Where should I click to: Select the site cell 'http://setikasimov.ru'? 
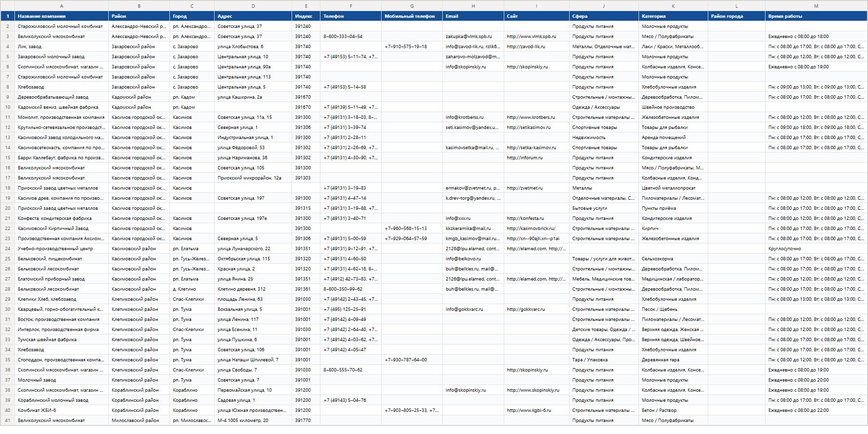tap(536, 128)
